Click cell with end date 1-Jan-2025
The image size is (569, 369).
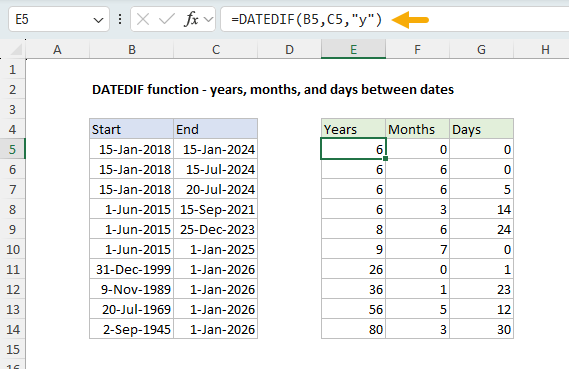pos(216,249)
